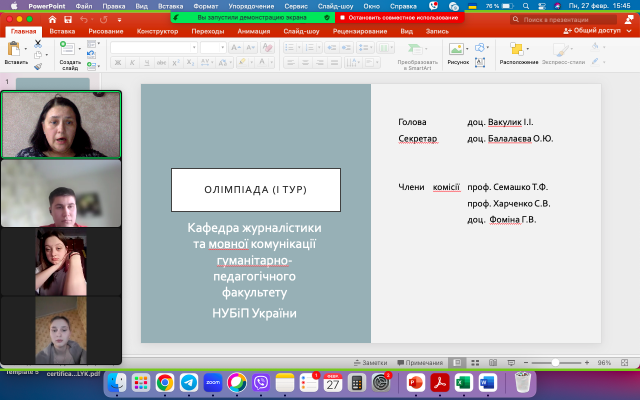Open Telegram from the dock

[x=188, y=382]
